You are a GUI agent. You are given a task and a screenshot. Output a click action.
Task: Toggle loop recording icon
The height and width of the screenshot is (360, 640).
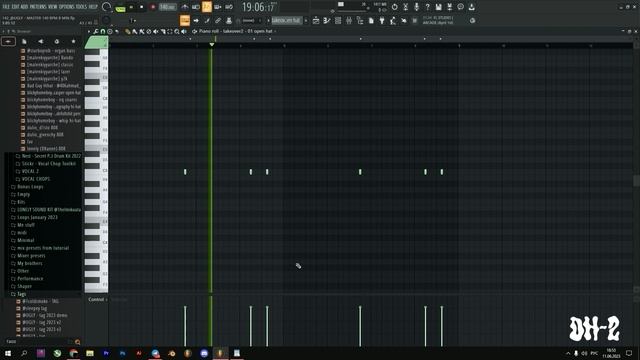click(229, 7)
